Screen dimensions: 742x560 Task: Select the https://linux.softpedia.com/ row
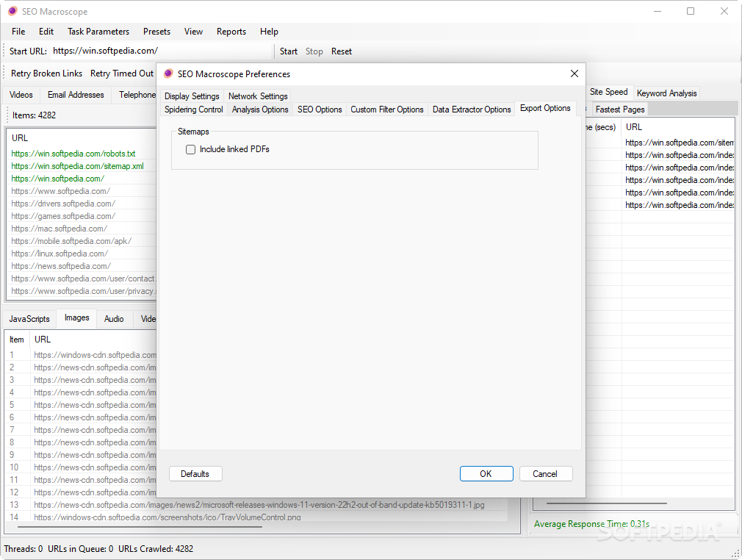[81, 254]
